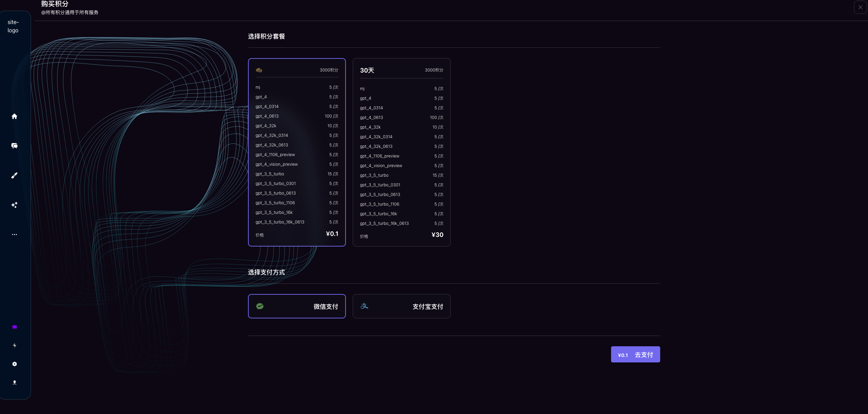Click the sparkles icon in sidebar
The height and width of the screenshot is (414, 868).
pyautogui.click(x=14, y=205)
